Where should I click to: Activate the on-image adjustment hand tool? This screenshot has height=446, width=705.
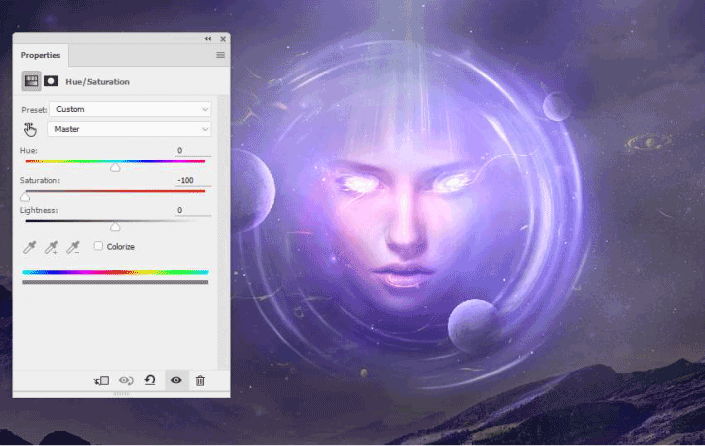30,129
